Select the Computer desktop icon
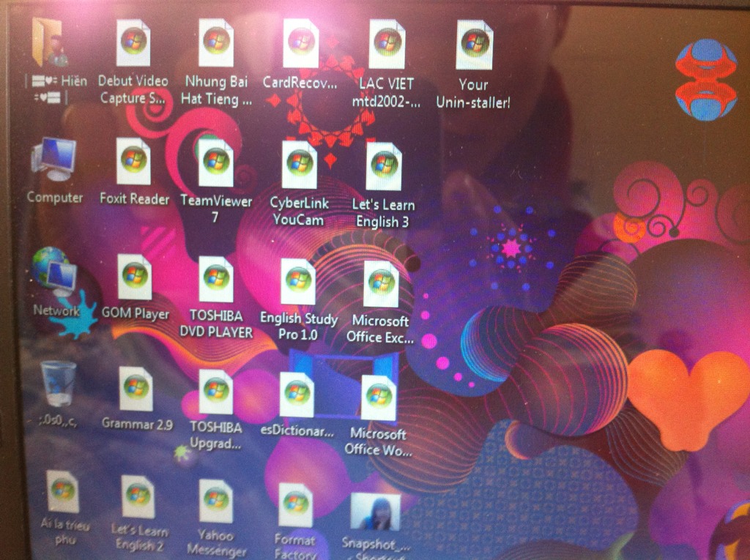 (54, 160)
